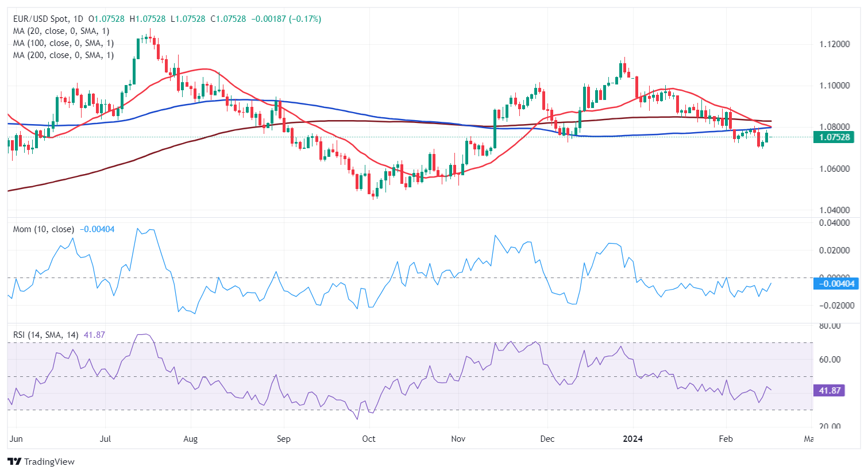Select the MA 100 indicator legend
This screenshot has width=868, height=474.
tap(63, 43)
